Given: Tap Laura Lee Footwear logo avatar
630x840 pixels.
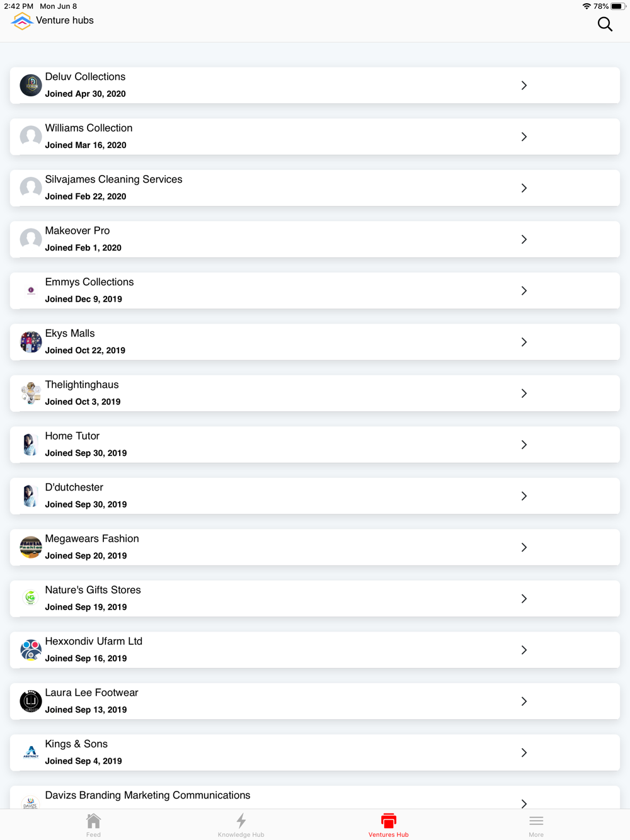Looking at the screenshot, I should tap(31, 701).
